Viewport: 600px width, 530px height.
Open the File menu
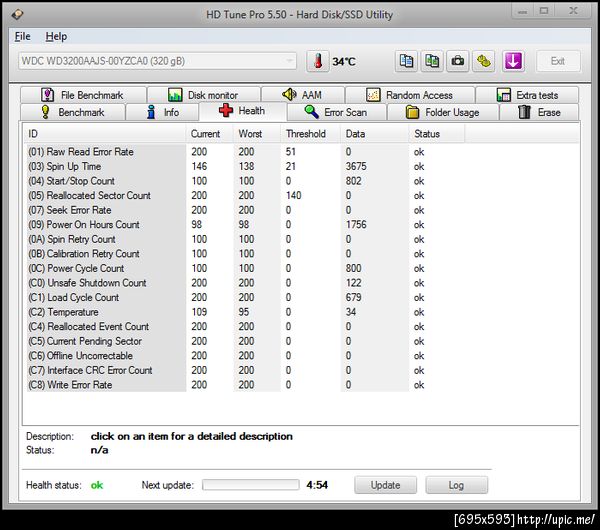point(22,36)
